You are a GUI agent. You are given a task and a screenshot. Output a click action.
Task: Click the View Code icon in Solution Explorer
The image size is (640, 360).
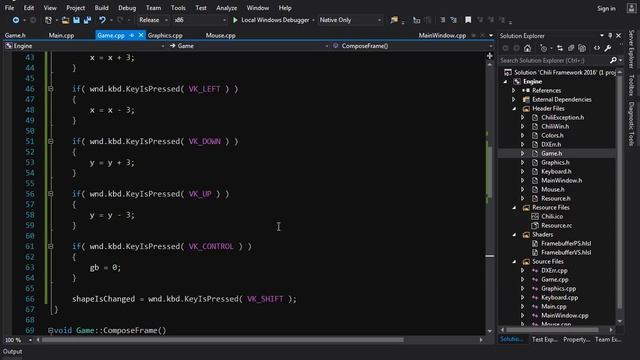point(597,48)
